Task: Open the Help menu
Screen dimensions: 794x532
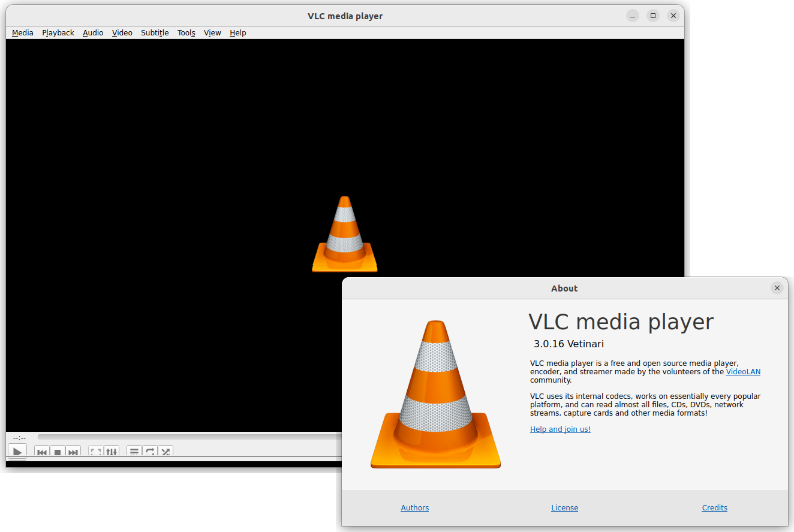Action: 238,33
